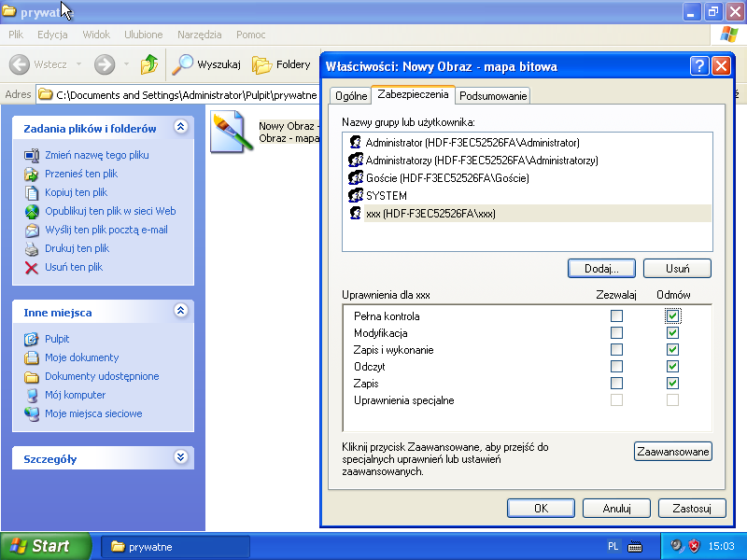Click the Usuń ten plik red X icon
Image resolution: width=747 pixels, height=560 pixels.
tap(32, 267)
